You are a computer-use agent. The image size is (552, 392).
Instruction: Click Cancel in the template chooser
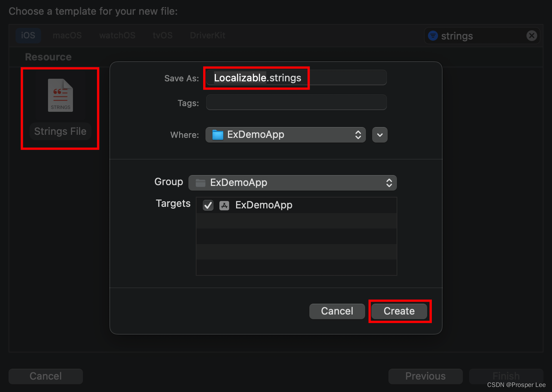(46, 376)
